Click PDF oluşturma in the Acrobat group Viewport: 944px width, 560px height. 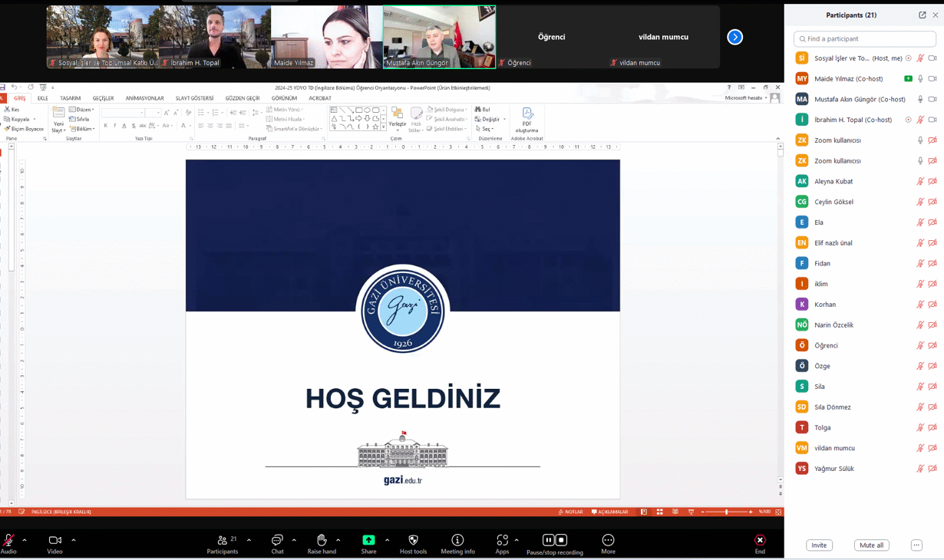tap(527, 120)
